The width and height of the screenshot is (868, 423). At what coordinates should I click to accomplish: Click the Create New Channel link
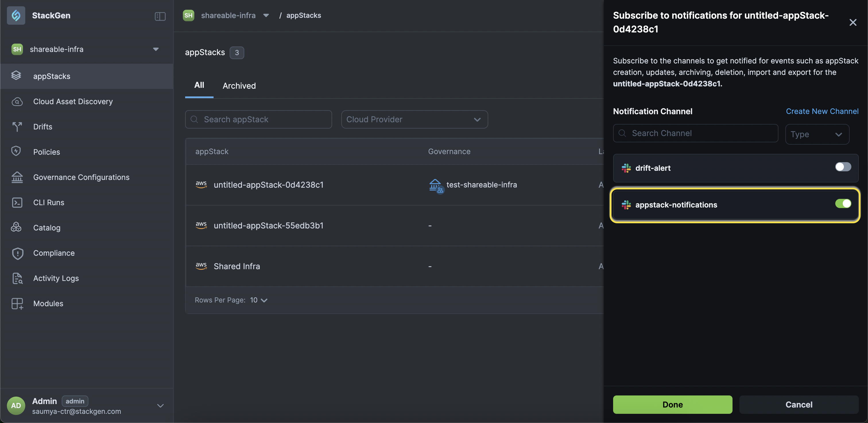822,111
